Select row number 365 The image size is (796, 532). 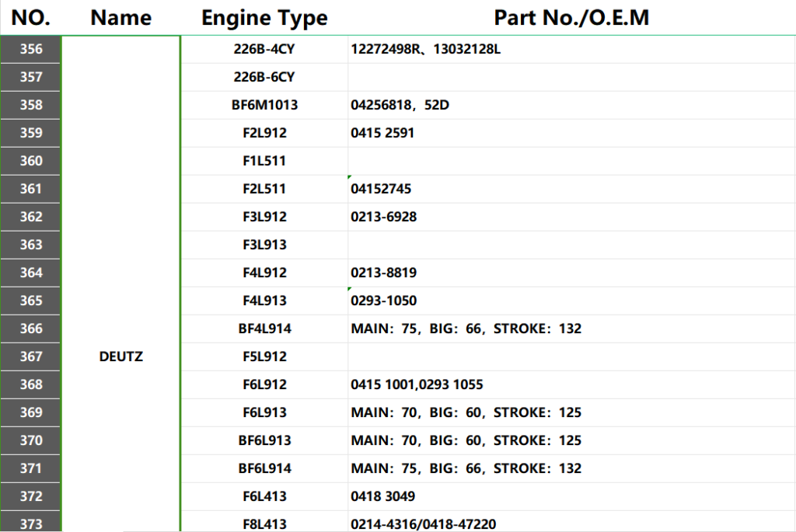pyautogui.click(x=31, y=301)
